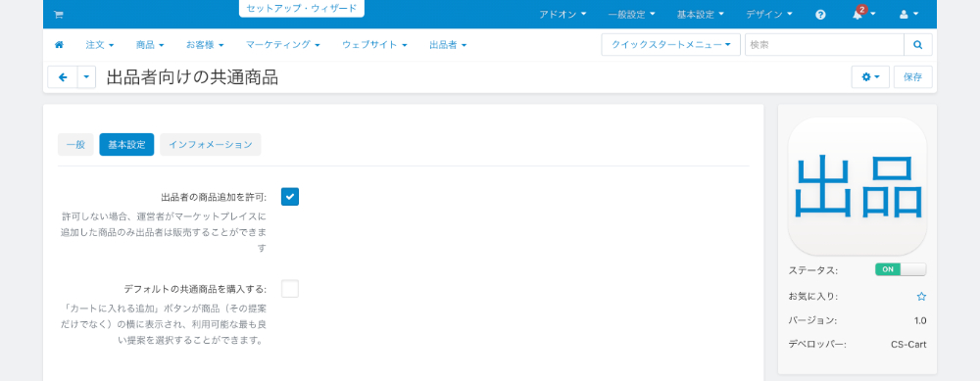Expand the デザイン menu
This screenshot has width=980, height=381.
click(x=768, y=15)
